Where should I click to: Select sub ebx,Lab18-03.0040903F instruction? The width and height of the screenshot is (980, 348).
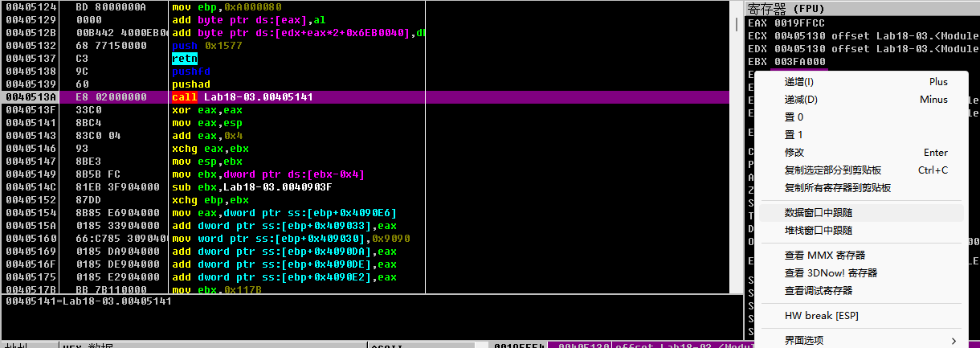pos(252,187)
